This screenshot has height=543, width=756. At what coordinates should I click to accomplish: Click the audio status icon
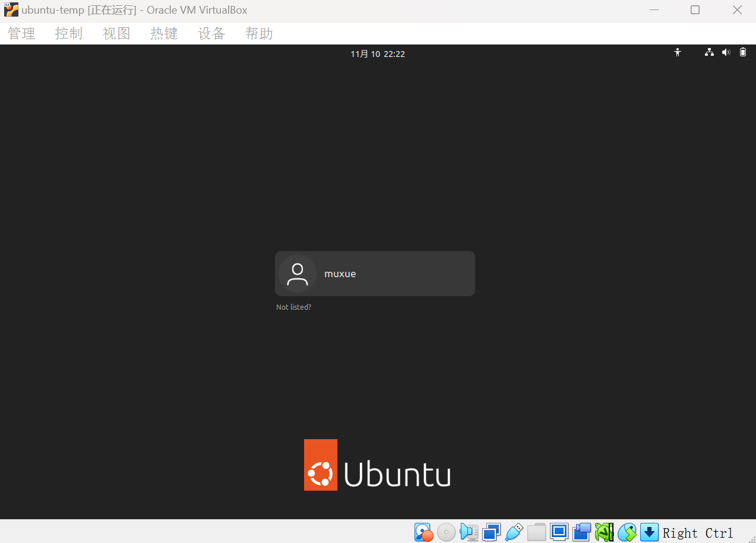pyautogui.click(x=469, y=532)
